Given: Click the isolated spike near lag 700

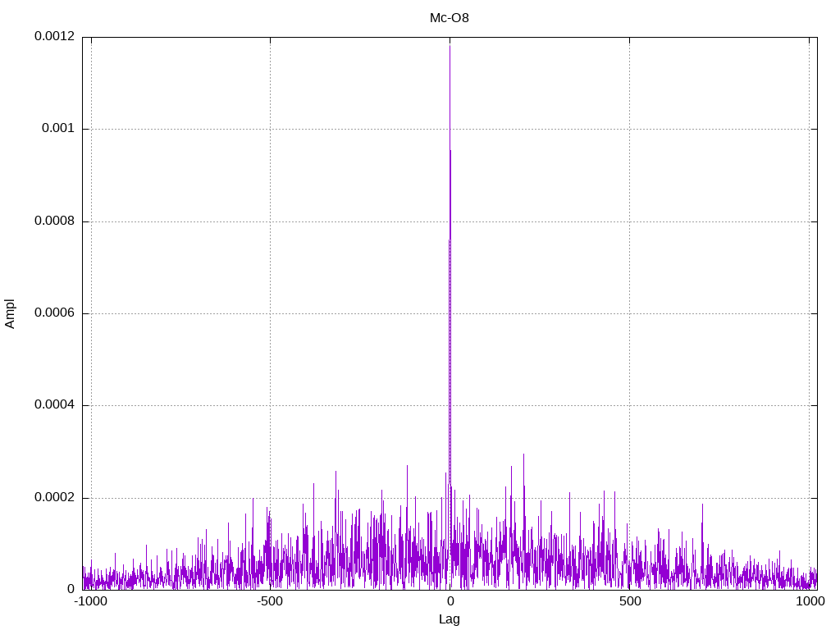Looking at the screenshot, I should coord(702,504).
